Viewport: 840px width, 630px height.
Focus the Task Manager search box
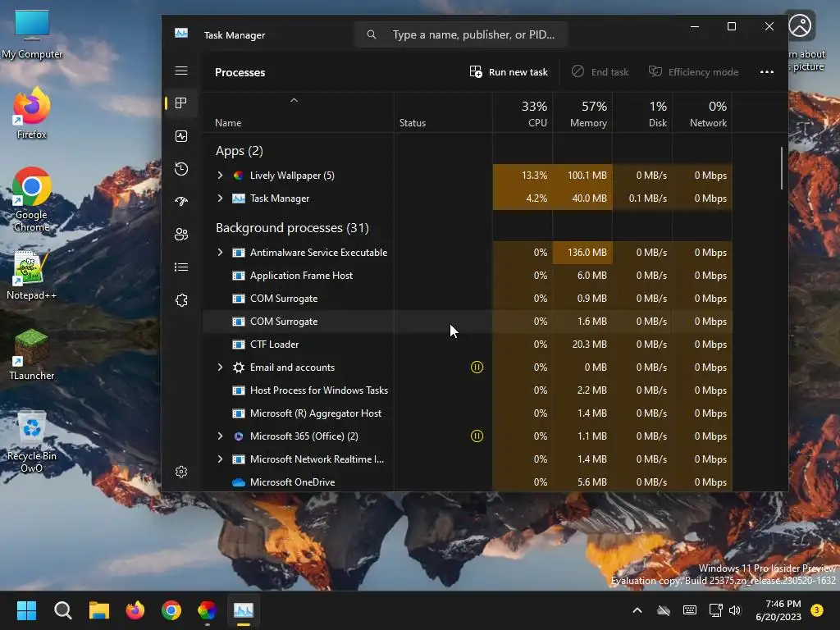tap(461, 34)
